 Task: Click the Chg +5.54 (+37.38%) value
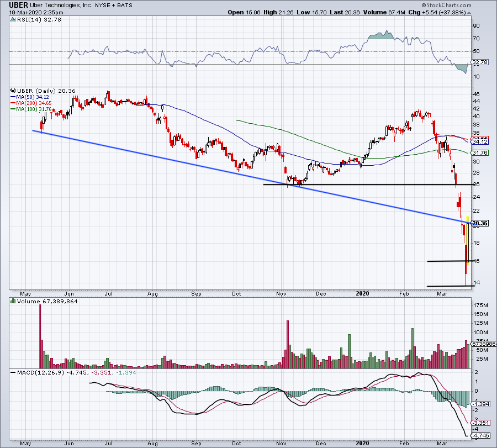click(437, 12)
